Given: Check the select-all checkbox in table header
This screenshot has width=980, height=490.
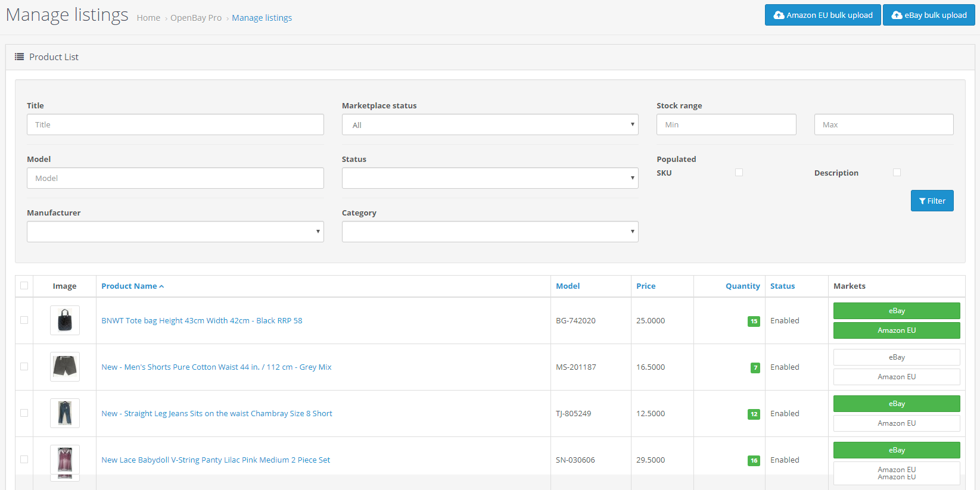Looking at the screenshot, I should pos(24,285).
